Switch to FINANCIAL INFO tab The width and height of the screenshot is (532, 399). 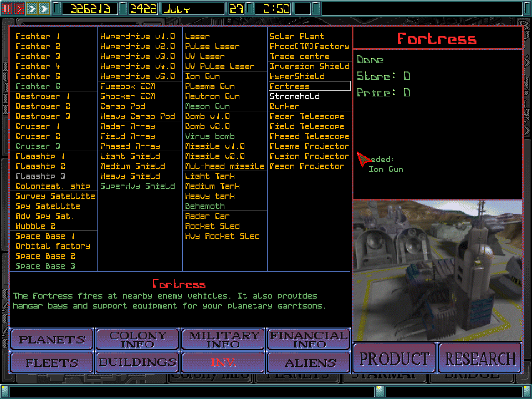point(309,339)
